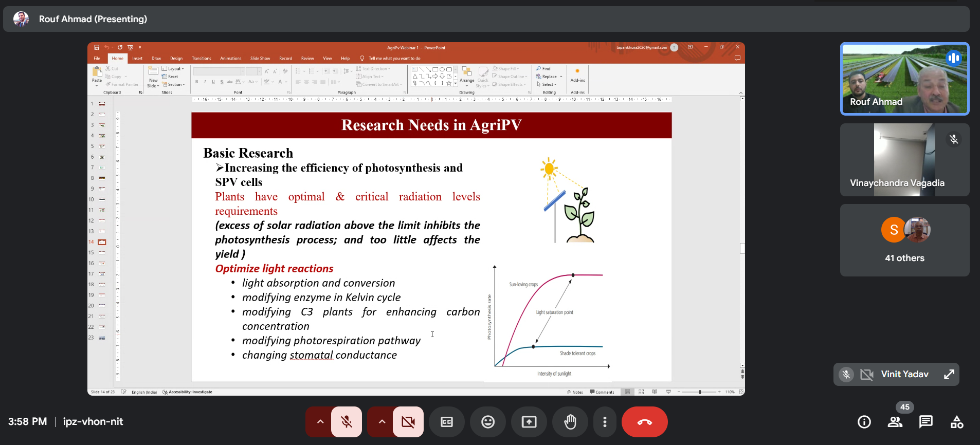Click the present screen icon

pos(529,422)
